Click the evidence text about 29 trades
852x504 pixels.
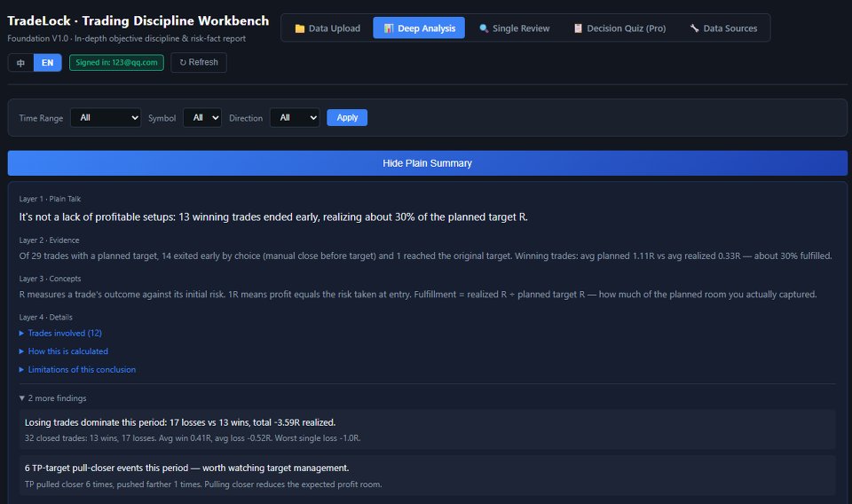tap(425, 256)
